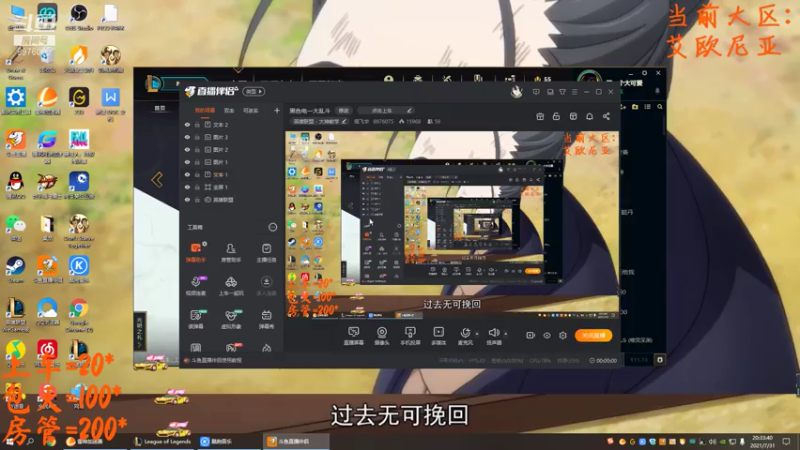Viewport: 800px width, 450px height.
Task: Open the notification bell in room header
Action: (589, 117)
